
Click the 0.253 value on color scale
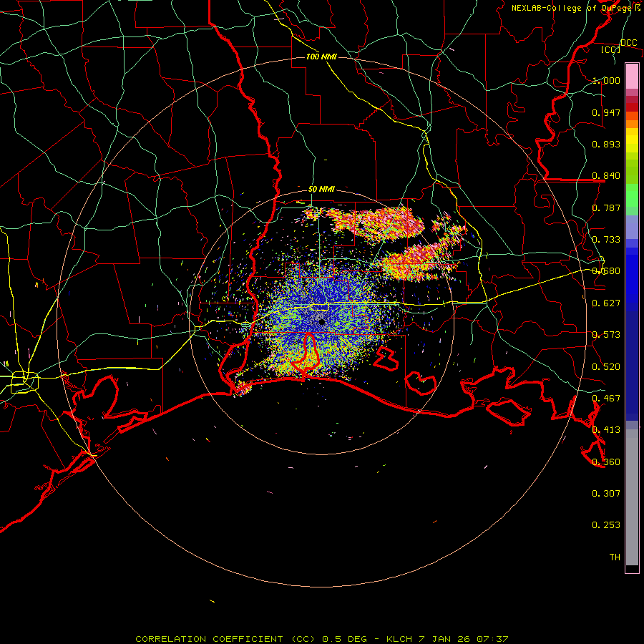606,525
